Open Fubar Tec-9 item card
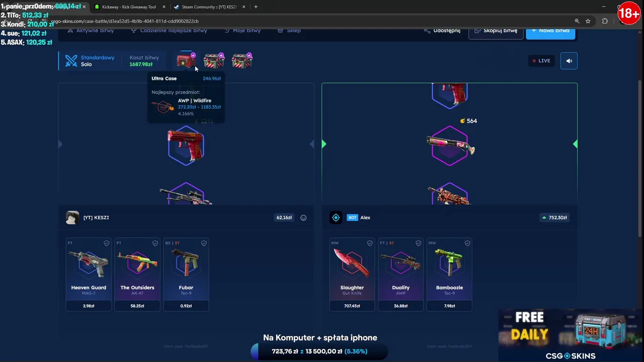The height and width of the screenshot is (362, 644). click(x=186, y=275)
